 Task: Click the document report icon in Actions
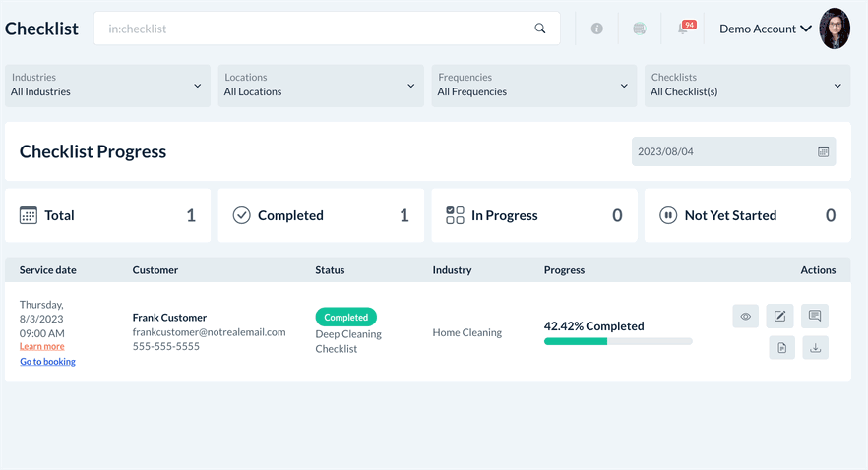782,348
